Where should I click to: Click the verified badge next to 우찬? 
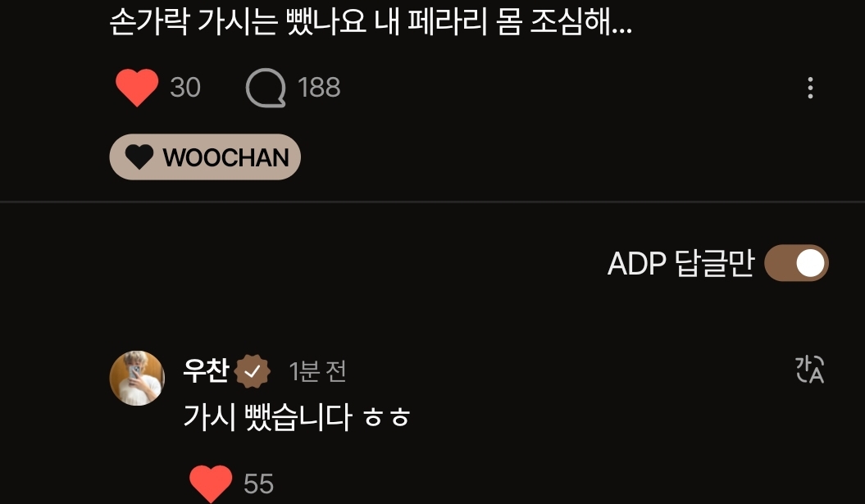point(252,372)
